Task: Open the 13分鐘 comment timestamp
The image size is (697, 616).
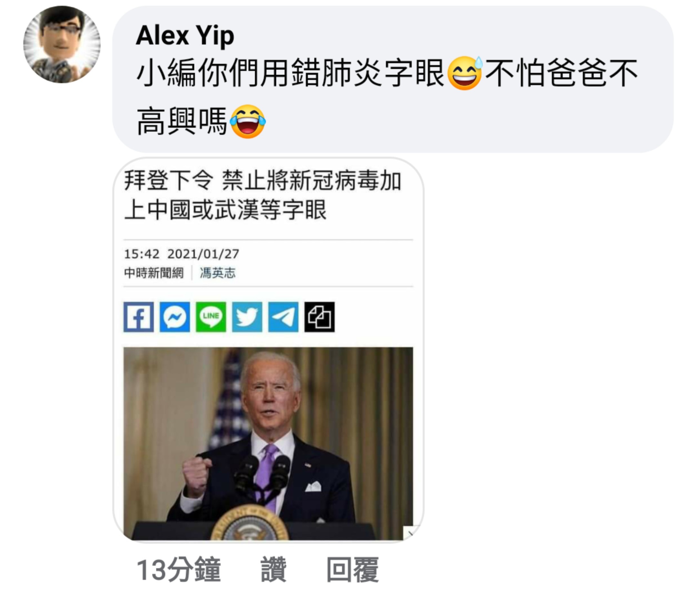Action: (179, 570)
